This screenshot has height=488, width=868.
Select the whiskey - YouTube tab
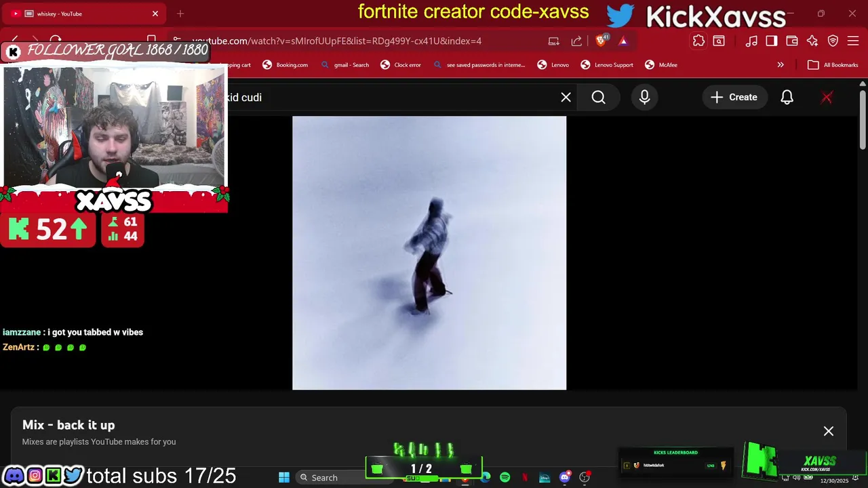click(85, 14)
